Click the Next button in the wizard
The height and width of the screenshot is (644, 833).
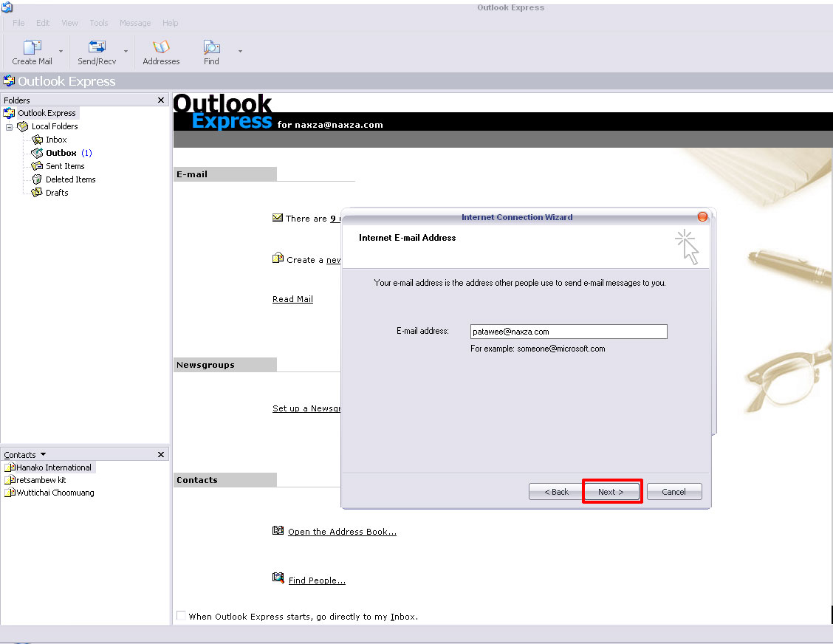coord(611,492)
